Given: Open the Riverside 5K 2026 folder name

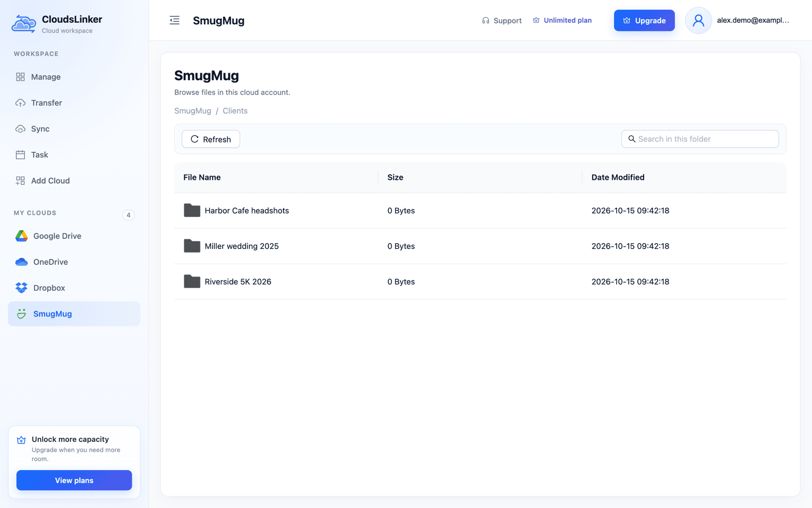Looking at the screenshot, I should point(238,281).
